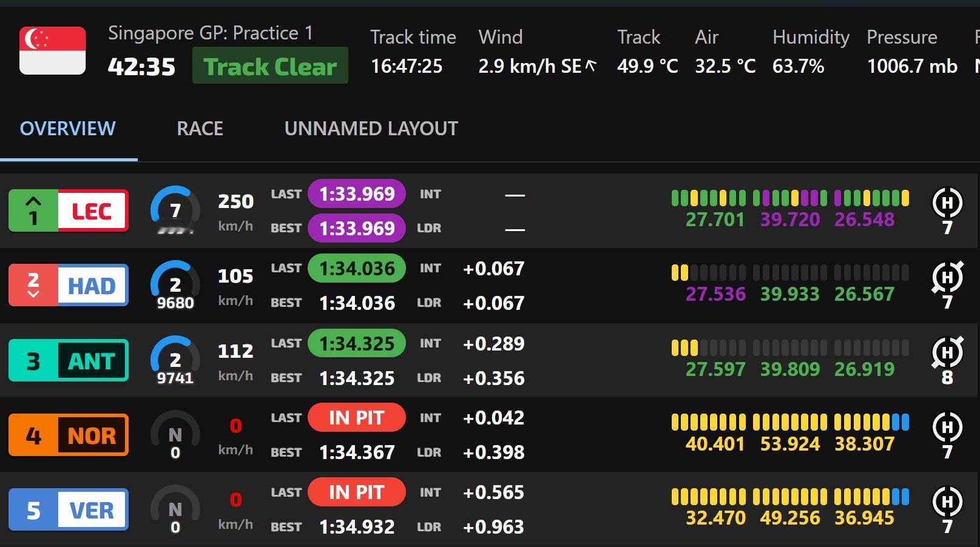The width and height of the screenshot is (980, 547).
Task: Click the track time 16:47:25
Action: (x=407, y=66)
